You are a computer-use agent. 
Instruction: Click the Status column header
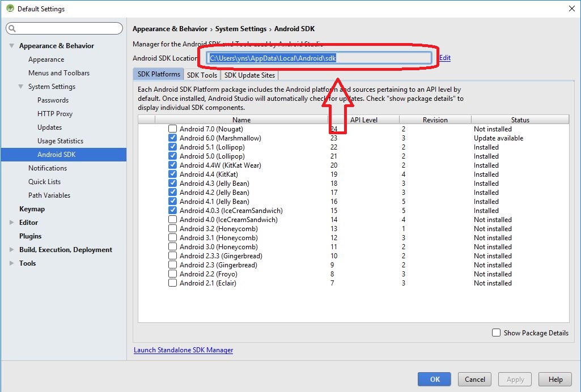point(520,120)
